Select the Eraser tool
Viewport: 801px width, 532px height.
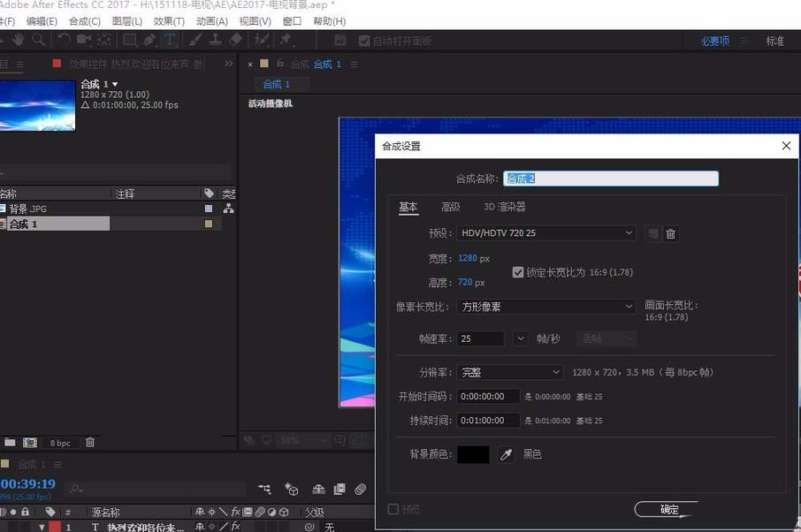(x=234, y=40)
